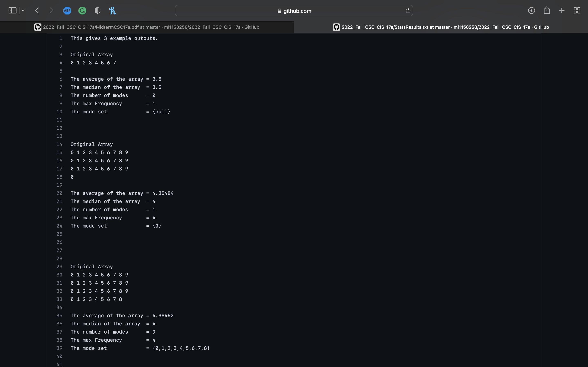Open a new tab with the plus icon

561,10
